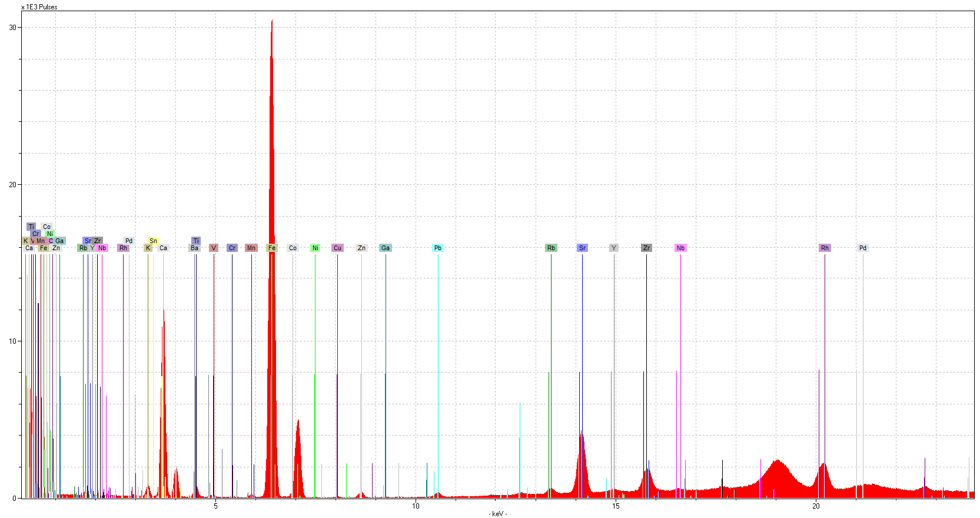Select the Zn label near 8.6 keV
Viewport: 980px width, 518px height.
[361, 248]
